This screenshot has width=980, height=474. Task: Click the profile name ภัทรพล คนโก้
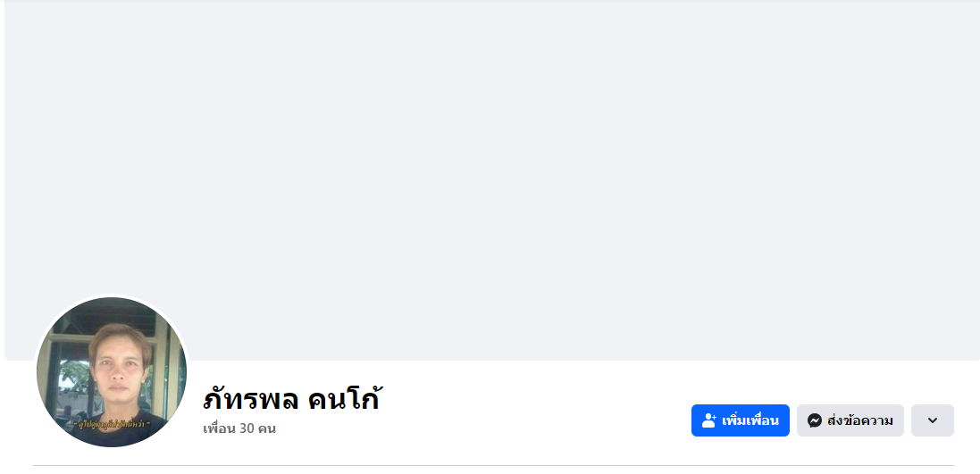(x=291, y=398)
